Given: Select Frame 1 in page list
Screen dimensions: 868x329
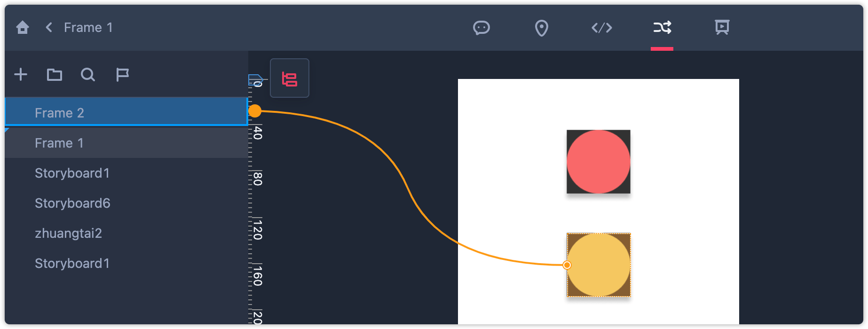Looking at the screenshot, I should click(x=126, y=143).
